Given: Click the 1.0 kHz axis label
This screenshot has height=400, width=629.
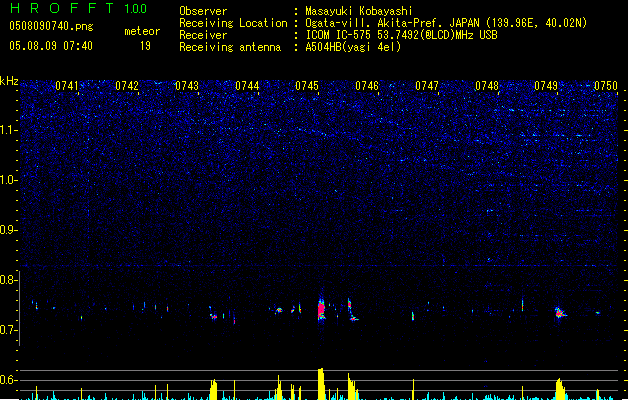Looking at the screenshot, I should pyautogui.click(x=9, y=180).
